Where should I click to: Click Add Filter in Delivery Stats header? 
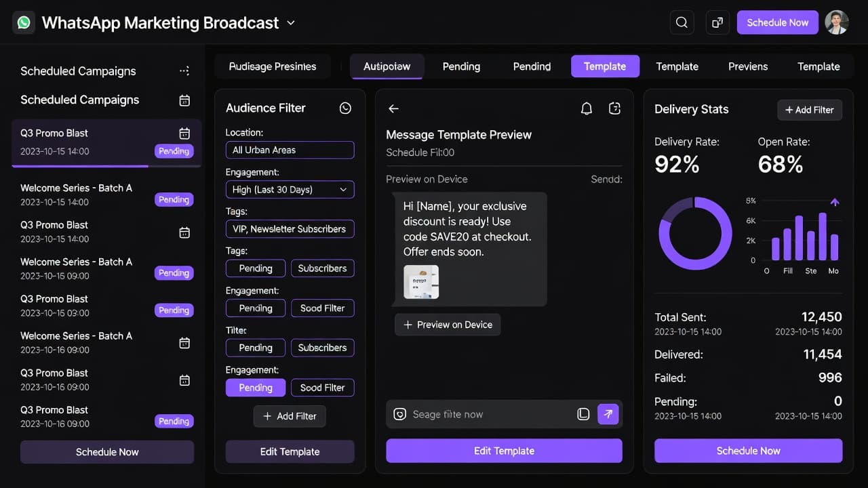pos(810,110)
